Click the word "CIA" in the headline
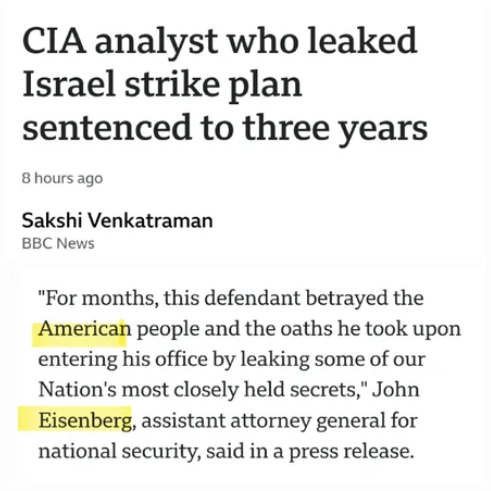Screen dimensions: 491x491 [x=54, y=41]
